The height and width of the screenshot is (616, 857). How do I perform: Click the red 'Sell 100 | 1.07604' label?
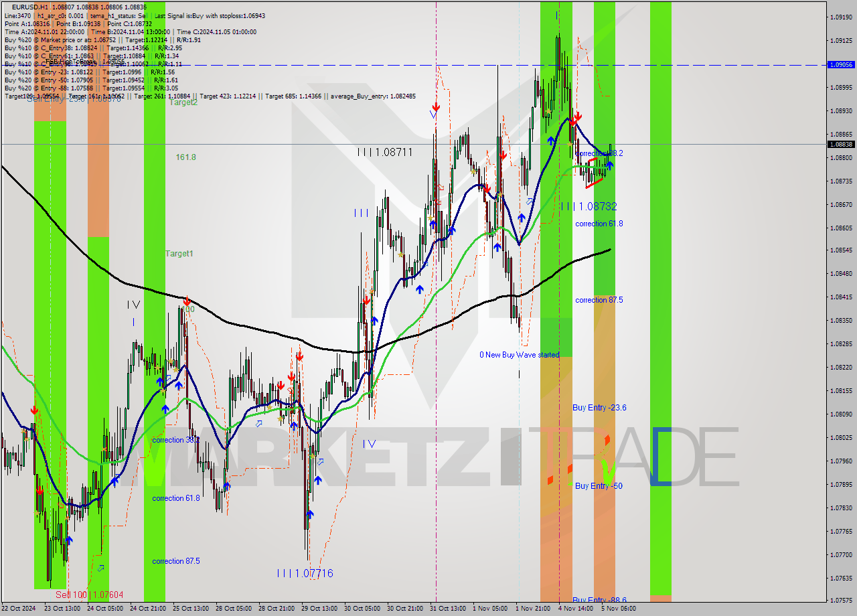89,595
